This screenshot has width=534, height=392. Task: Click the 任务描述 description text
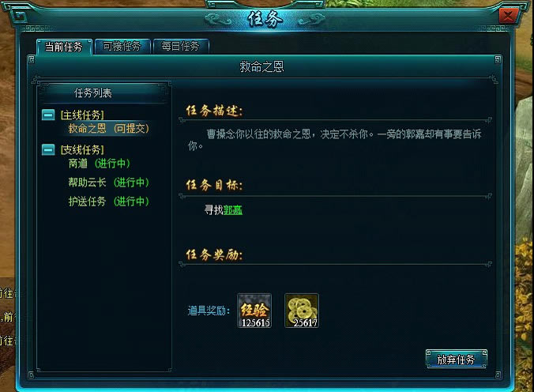[x=334, y=140]
